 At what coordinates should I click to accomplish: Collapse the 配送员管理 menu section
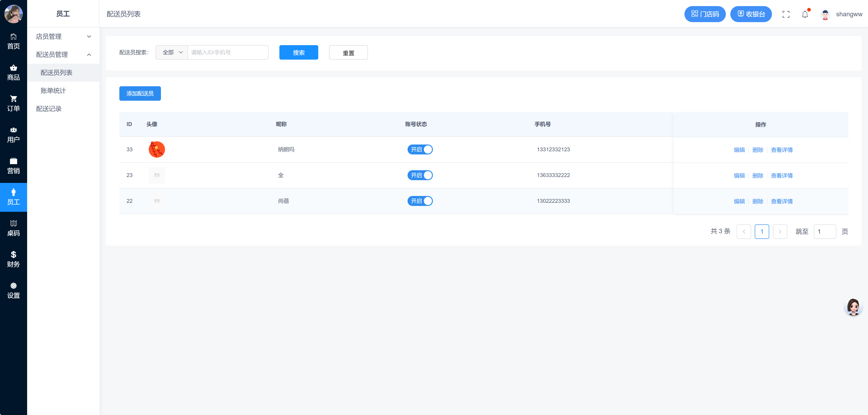[63, 54]
